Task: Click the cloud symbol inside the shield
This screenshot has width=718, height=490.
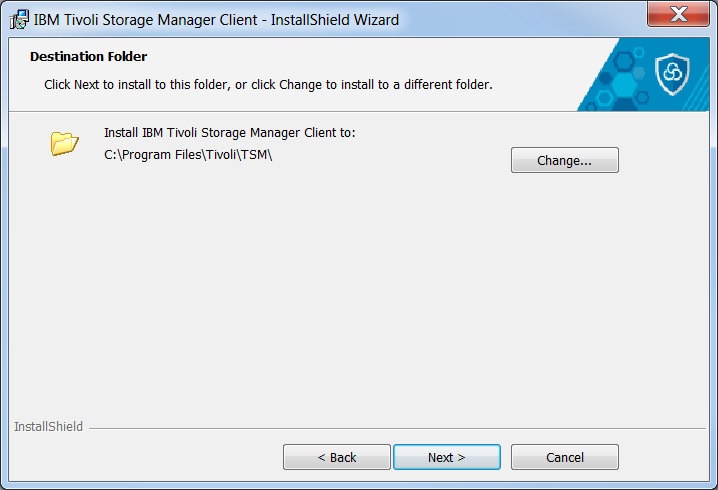Action: click(672, 73)
